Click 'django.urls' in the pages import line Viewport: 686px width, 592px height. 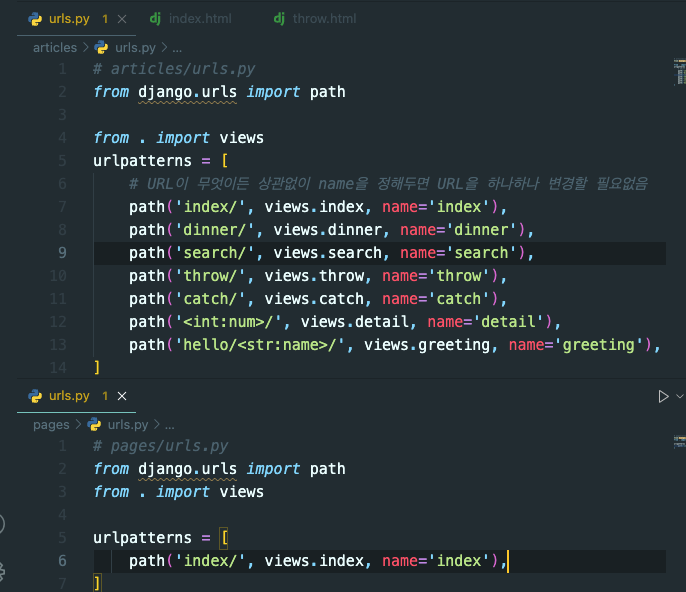(187, 469)
